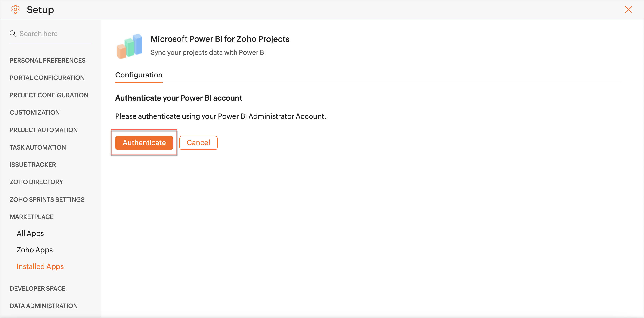Expand Project Configuration section
This screenshot has width=644, height=318.
(x=49, y=95)
